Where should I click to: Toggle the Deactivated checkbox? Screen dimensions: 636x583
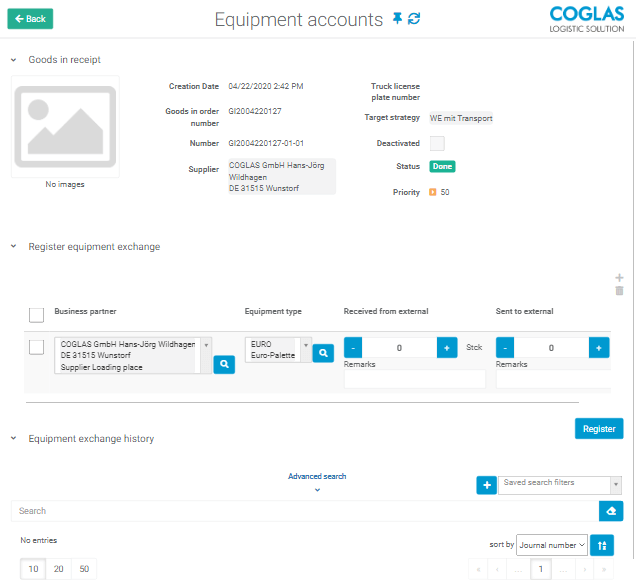[437, 143]
